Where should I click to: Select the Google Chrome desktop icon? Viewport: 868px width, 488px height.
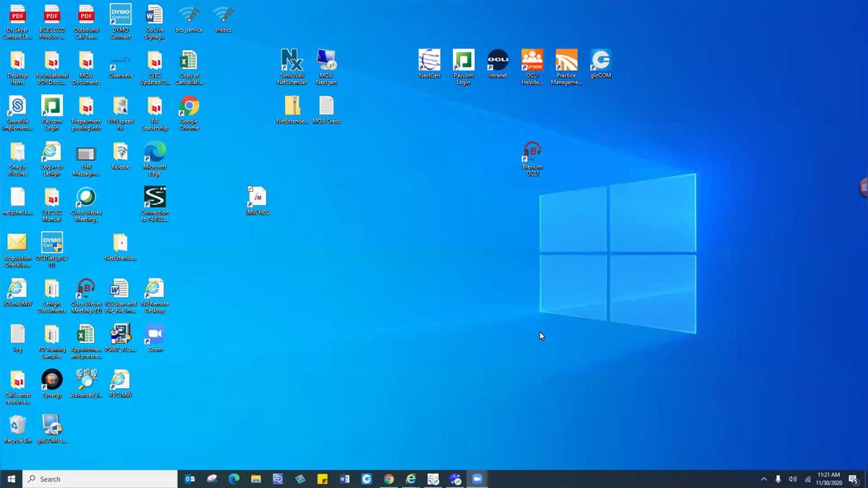190,107
